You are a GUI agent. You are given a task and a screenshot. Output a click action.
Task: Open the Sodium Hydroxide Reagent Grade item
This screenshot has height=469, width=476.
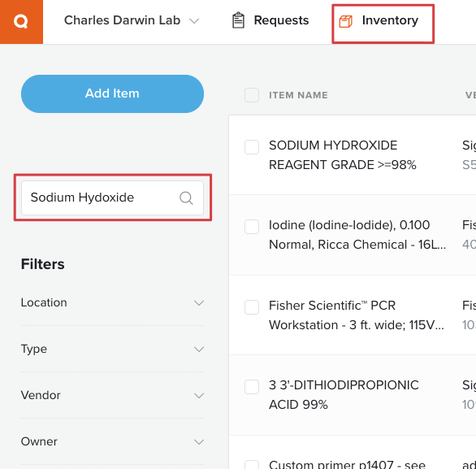(x=343, y=155)
